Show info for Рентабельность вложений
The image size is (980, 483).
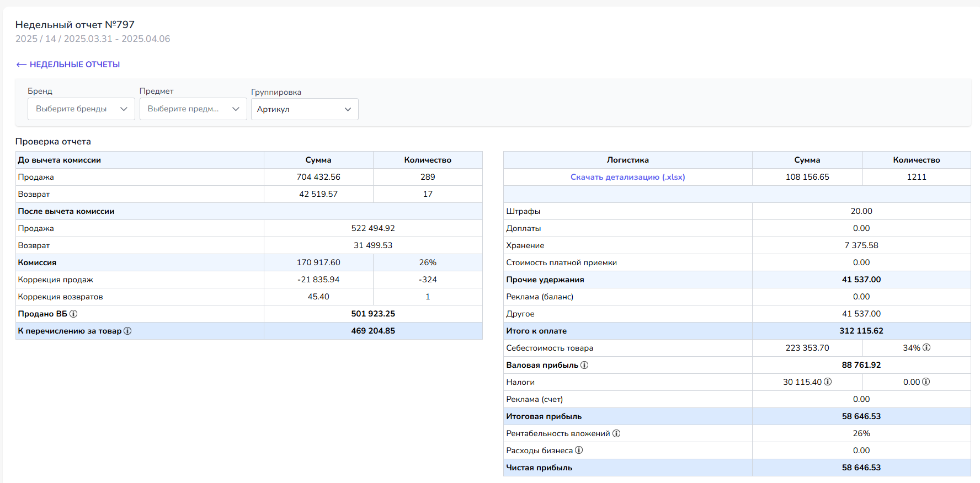coord(616,433)
